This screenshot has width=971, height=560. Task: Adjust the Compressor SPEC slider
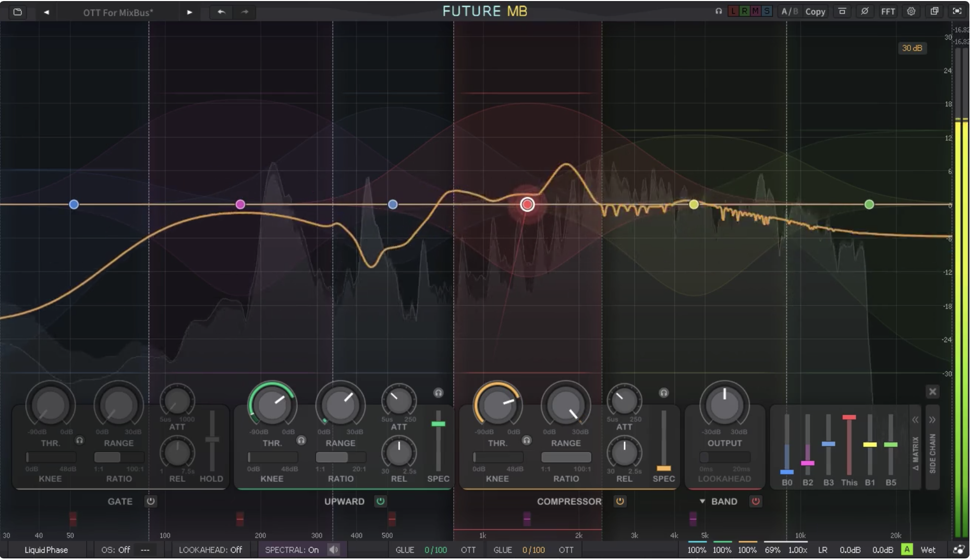point(664,441)
